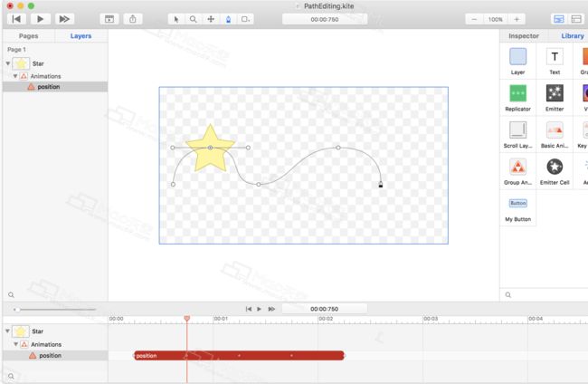Viewport: 588px width, 384px height.
Task: Play the animation from top toolbar
Action: 40,19
